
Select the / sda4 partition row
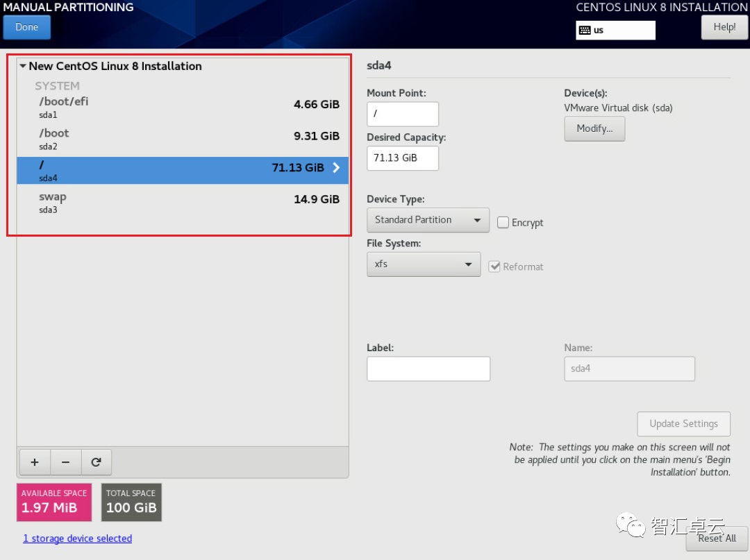(x=183, y=171)
